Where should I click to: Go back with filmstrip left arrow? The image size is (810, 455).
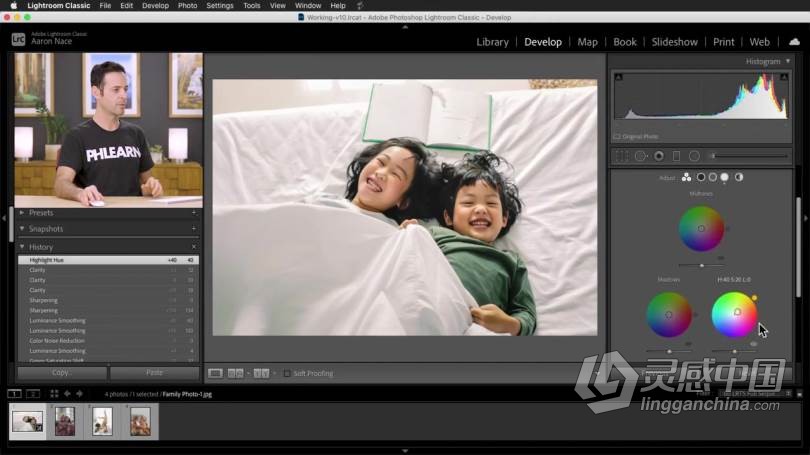67,394
